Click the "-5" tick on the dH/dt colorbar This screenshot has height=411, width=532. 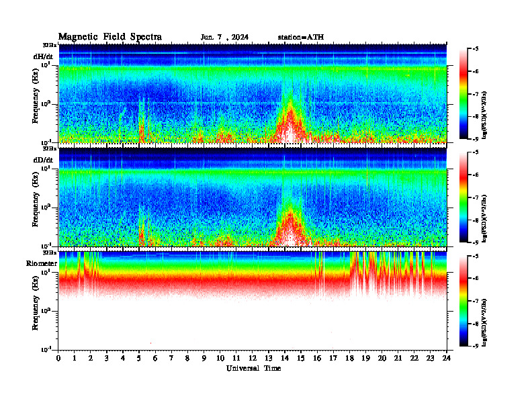click(474, 49)
